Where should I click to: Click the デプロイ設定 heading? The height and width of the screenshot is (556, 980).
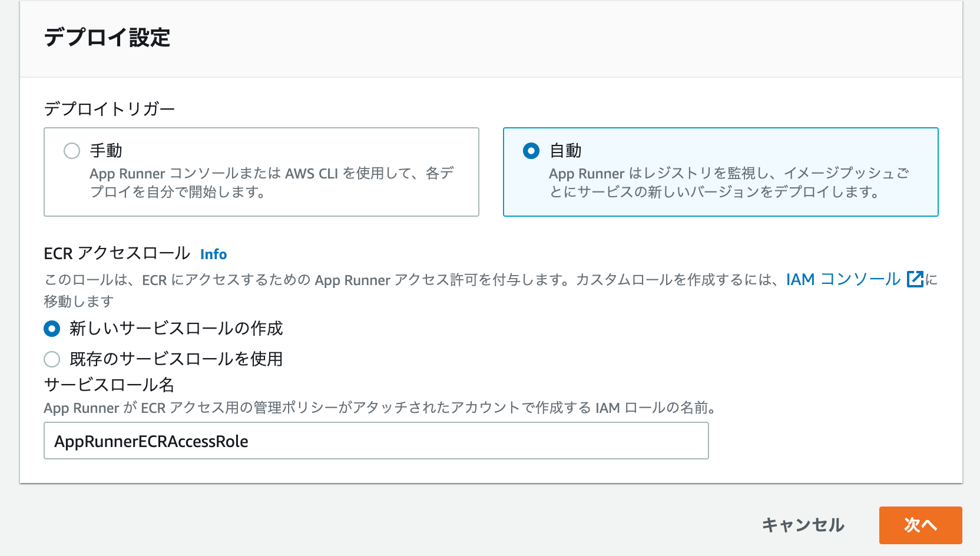[107, 38]
